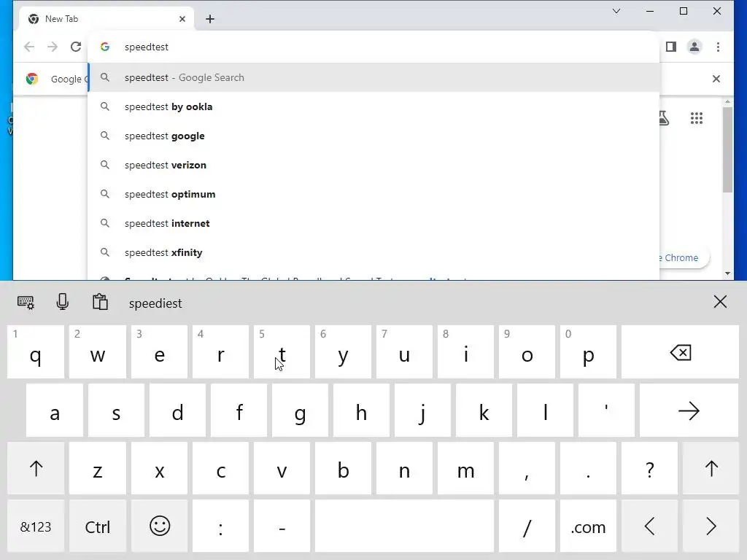
Task: Choose speedtest by ookla suggestion
Action: [x=373, y=106]
